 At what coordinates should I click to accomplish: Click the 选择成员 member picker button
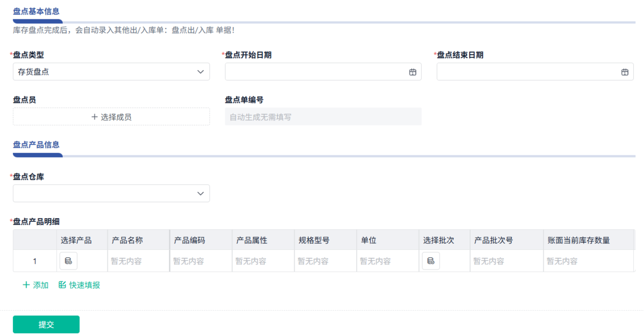pyautogui.click(x=111, y=117)
